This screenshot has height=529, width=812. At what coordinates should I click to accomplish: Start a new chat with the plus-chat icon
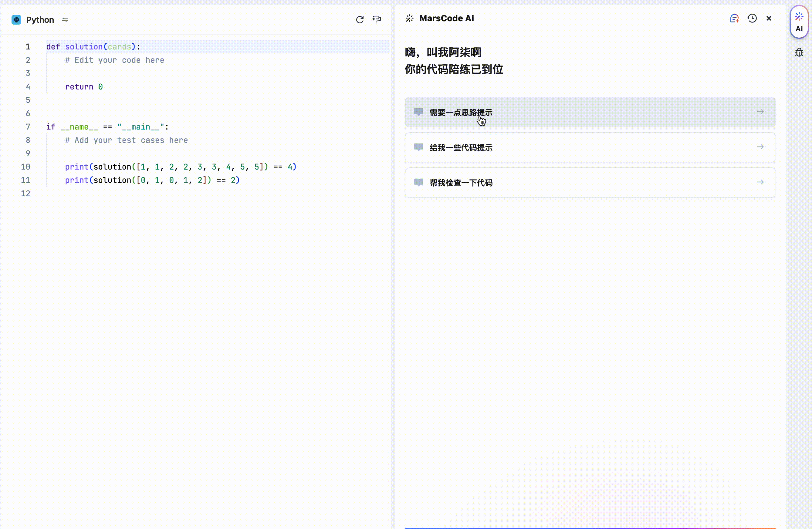coord(734,19)
